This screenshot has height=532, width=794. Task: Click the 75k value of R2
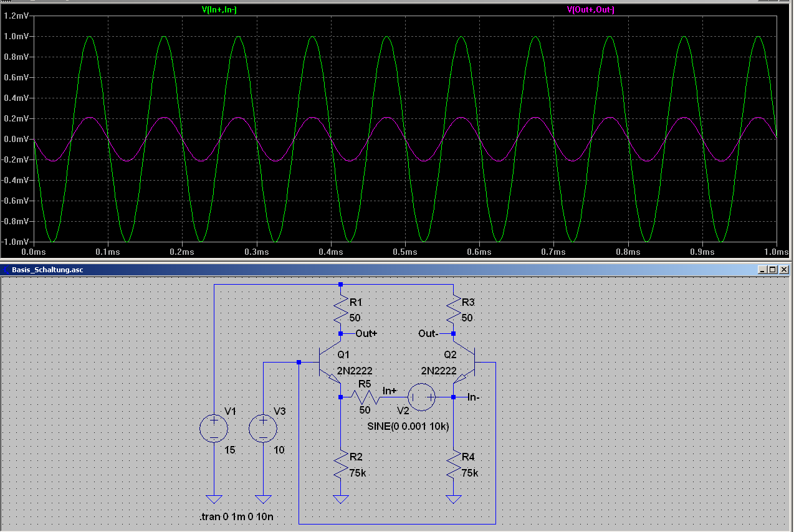pos(358,473)
